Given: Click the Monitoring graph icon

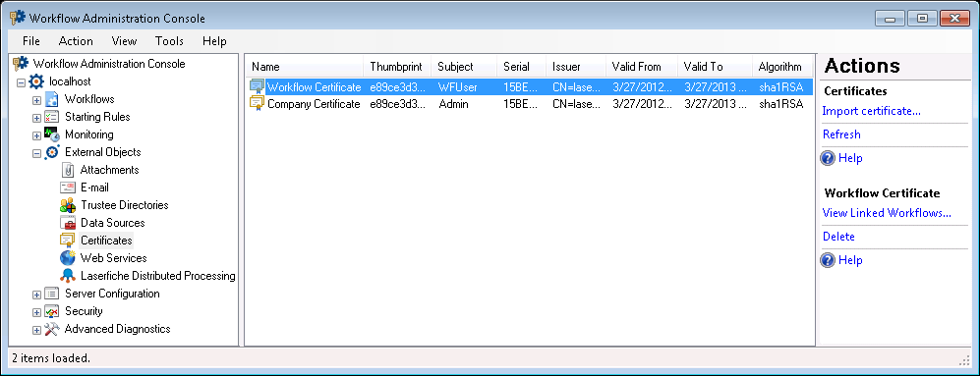Looking at the screenshot, I should pos(52,134).
